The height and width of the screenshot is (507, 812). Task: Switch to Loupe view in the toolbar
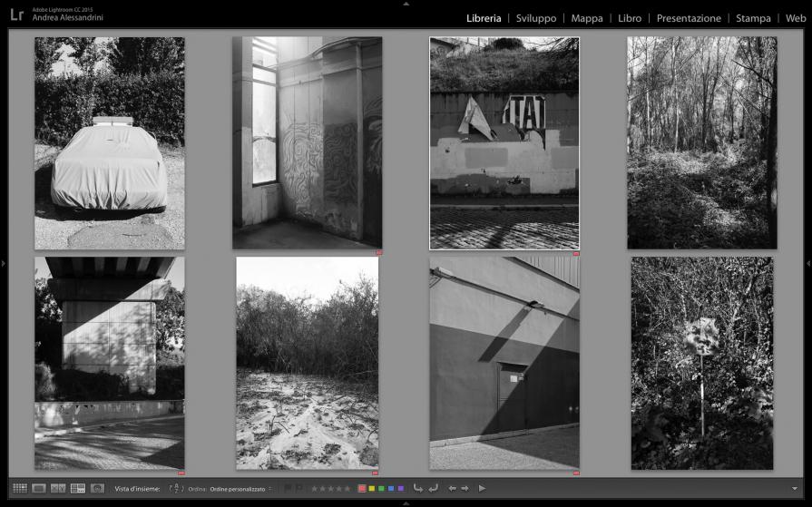click(x=39, y=488)
